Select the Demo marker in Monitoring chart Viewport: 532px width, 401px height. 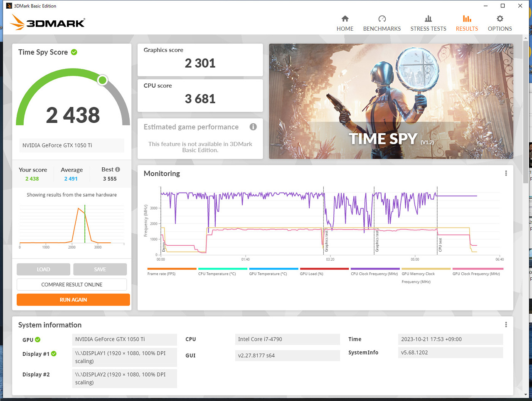(164, 247)
